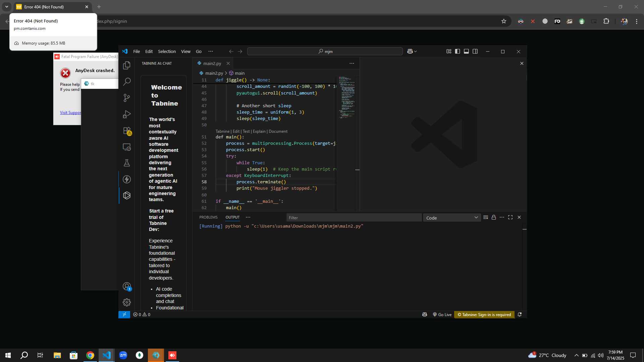644x362 pixels.
Task: Open the Testing flask view
Action: tap(127, 163)
